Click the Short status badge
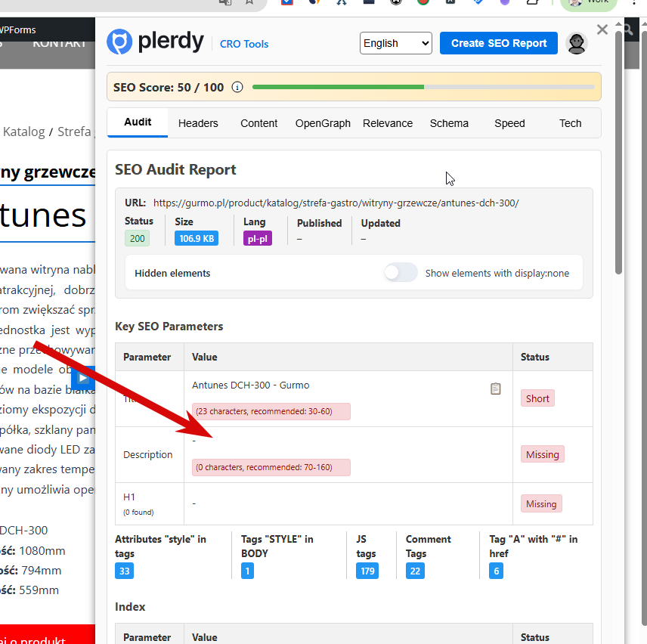Viewport: 647px width, 644px height. 537,398
